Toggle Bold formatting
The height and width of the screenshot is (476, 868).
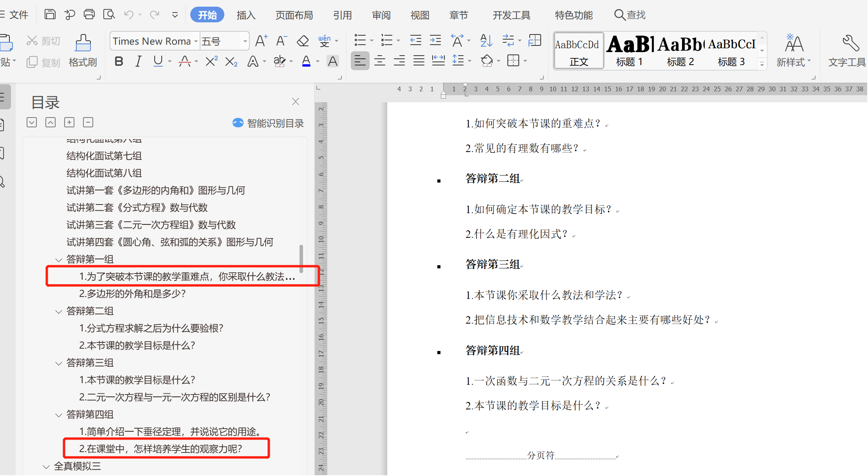pos(119,62)
